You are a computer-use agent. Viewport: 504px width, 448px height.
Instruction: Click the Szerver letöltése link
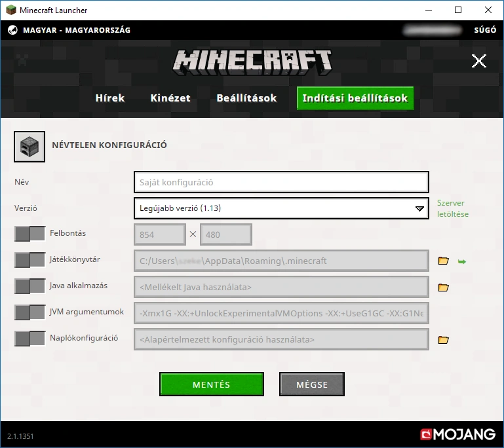coord(453,208)
